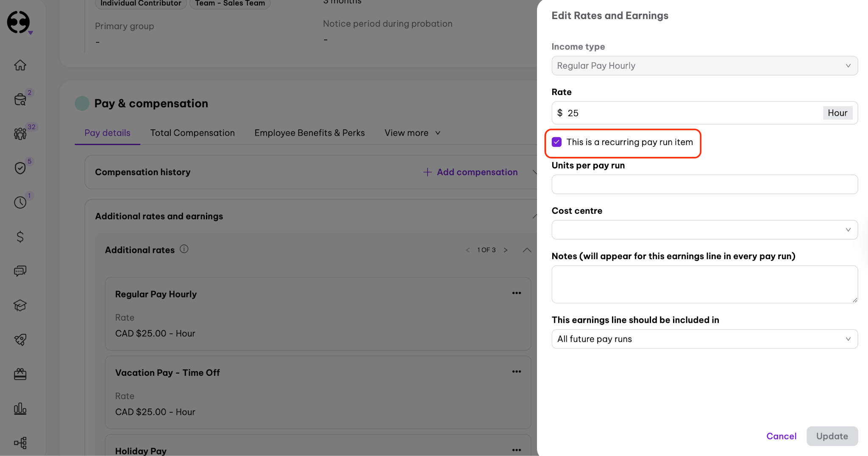
Task: Open the graduation cap learning icon
Action: coord(20,305)
